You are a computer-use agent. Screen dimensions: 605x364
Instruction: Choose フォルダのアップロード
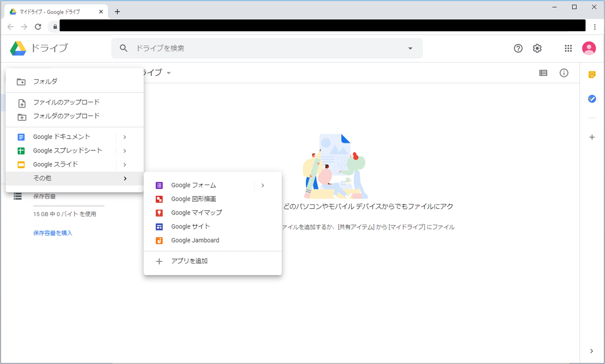click(75, 116)
